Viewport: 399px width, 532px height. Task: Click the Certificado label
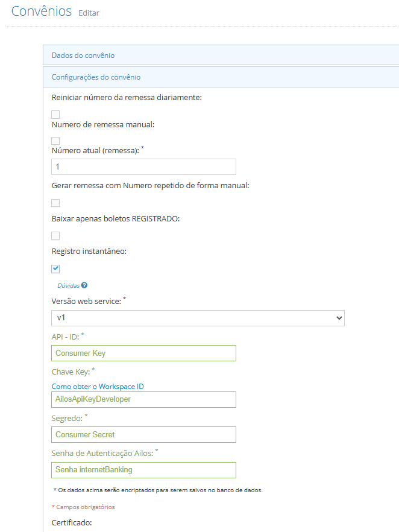72,522
